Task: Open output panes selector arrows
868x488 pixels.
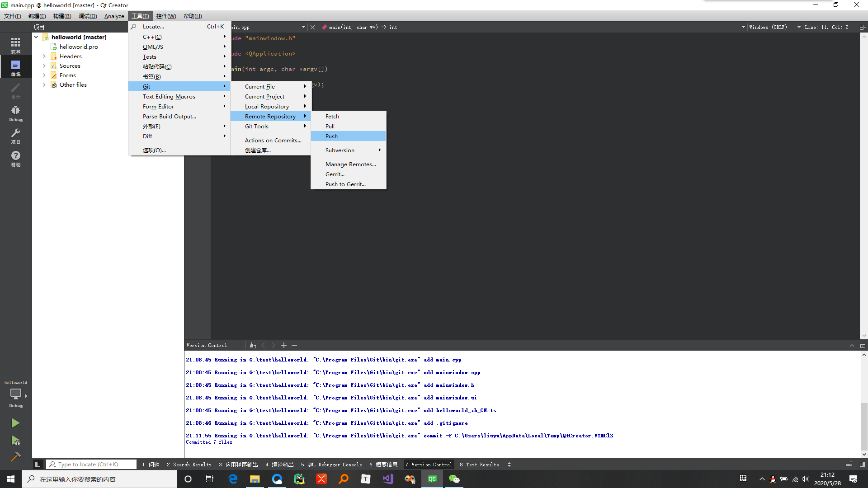Action: (x=509, y=465)
